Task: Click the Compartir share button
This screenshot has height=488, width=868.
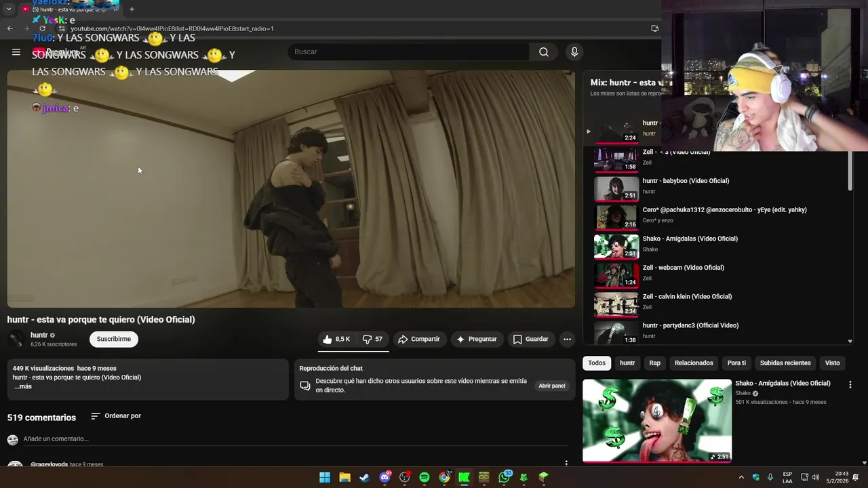Action: pyautogui.click(x=418, y=339)
